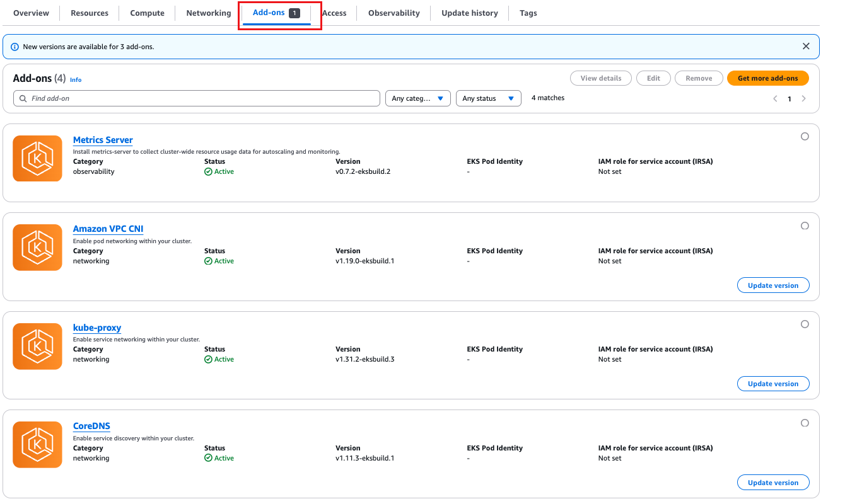Open the CoreDNS link
Viewport: 845px width, 504px height.
click(91, 426)
